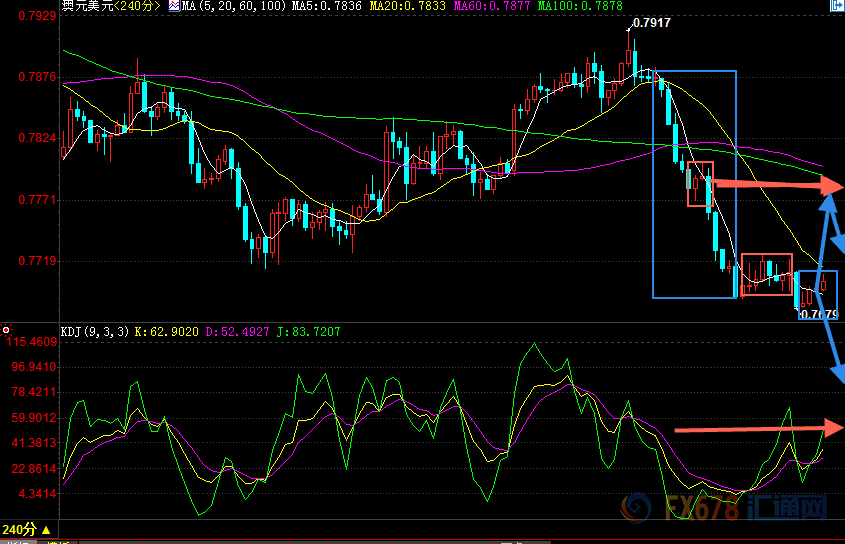Click the 0.7876 price axis label
Image resolution: width=845 pixels, height=544 pixels.
coord(30,76)
